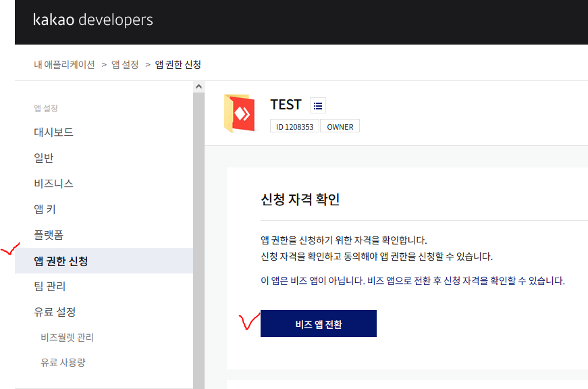This screenshot has height=389, width=588.
Task: Click the TEST app name
Action: 286,105
